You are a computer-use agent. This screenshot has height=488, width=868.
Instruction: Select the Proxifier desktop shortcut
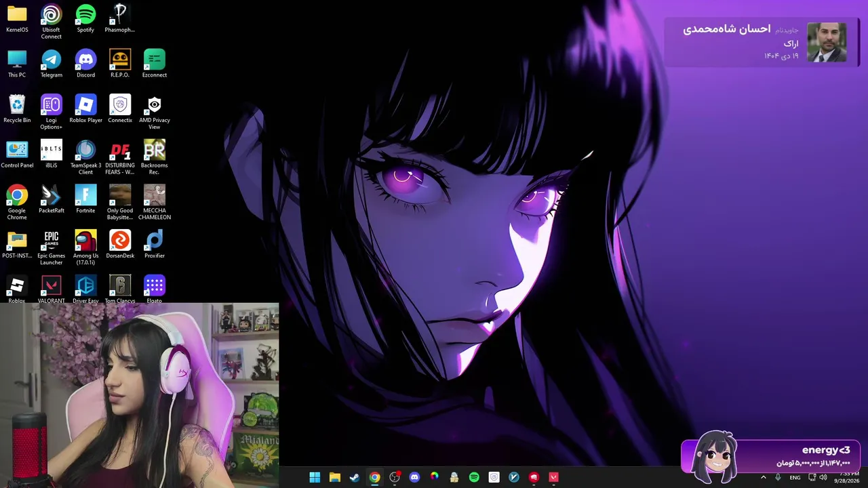155,245
